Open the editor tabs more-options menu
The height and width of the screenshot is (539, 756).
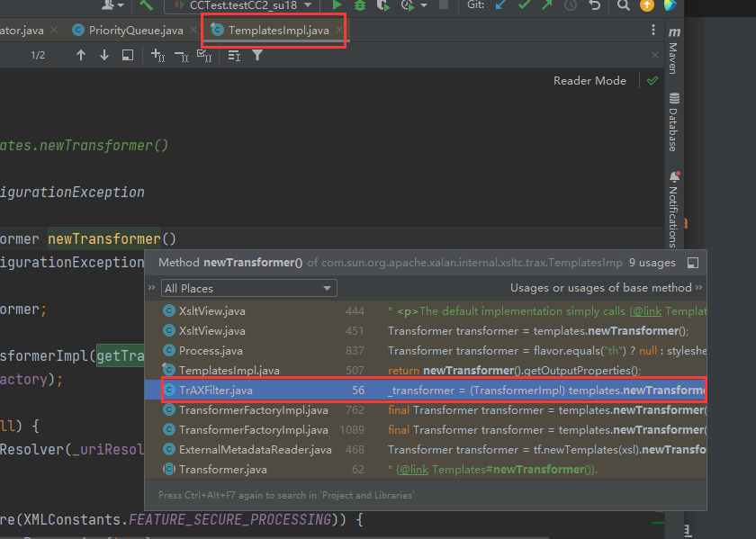pos(653,30)
